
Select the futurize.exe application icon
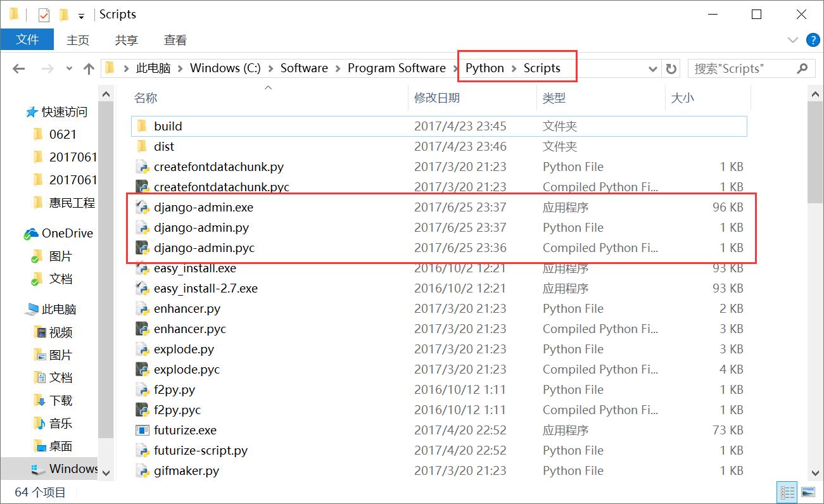click(142, 430)
